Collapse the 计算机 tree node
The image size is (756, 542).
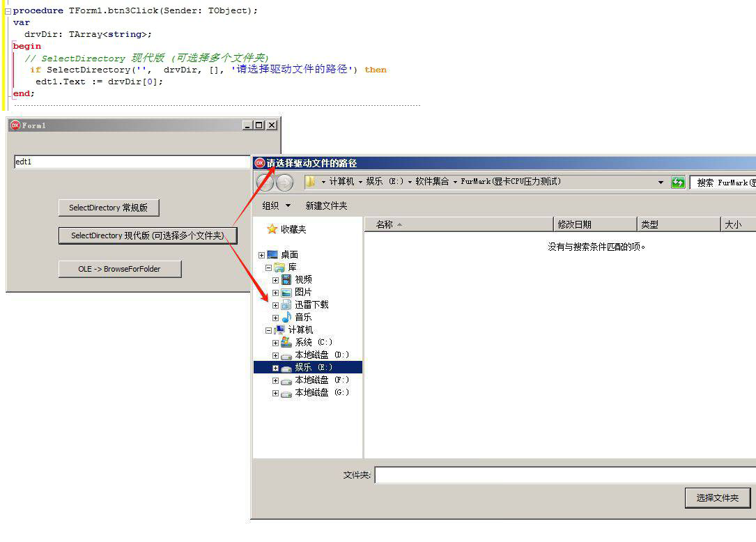point(268,330)
